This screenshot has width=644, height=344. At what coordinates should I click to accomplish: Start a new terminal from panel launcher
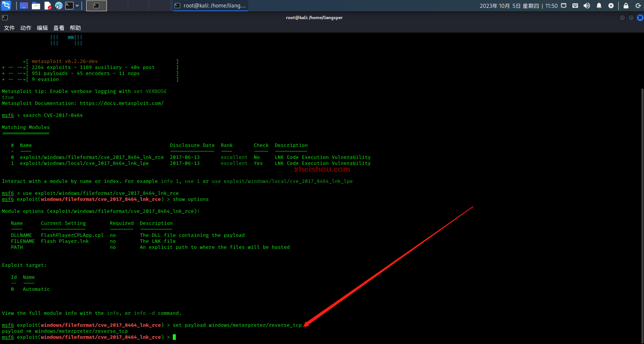[69, 6]
